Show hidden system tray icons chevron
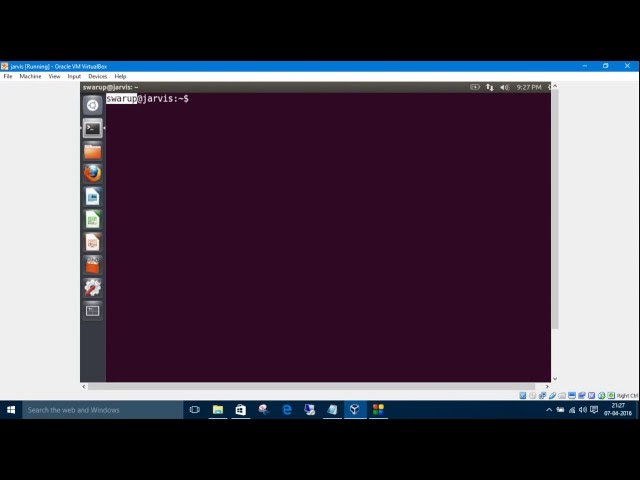This screenshot has height=480, width=640. pyautogui.click(x=549, y=410)
